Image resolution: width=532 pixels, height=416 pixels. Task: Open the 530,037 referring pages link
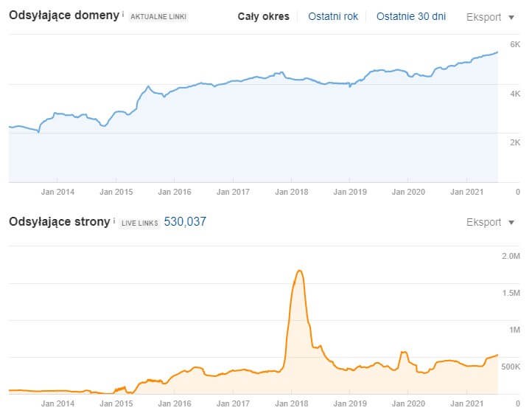[x=185, y=221]
